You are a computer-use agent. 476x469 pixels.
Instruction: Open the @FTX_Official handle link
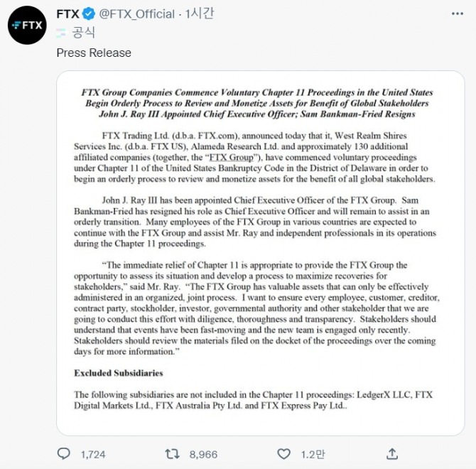coord(137,14)
